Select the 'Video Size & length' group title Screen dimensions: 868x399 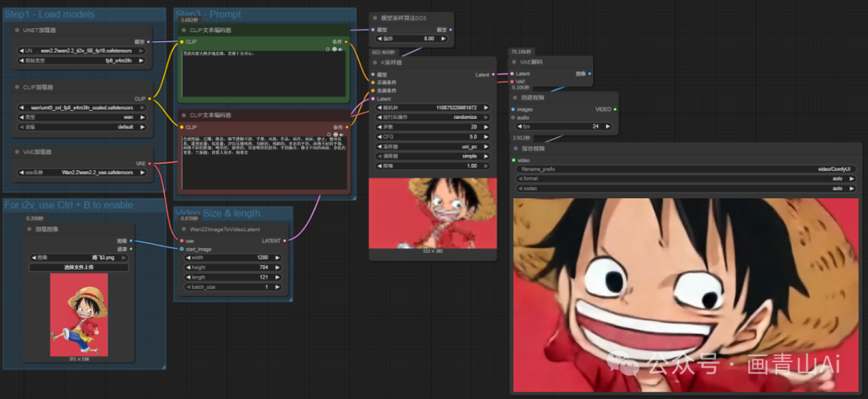click(218, 213)
